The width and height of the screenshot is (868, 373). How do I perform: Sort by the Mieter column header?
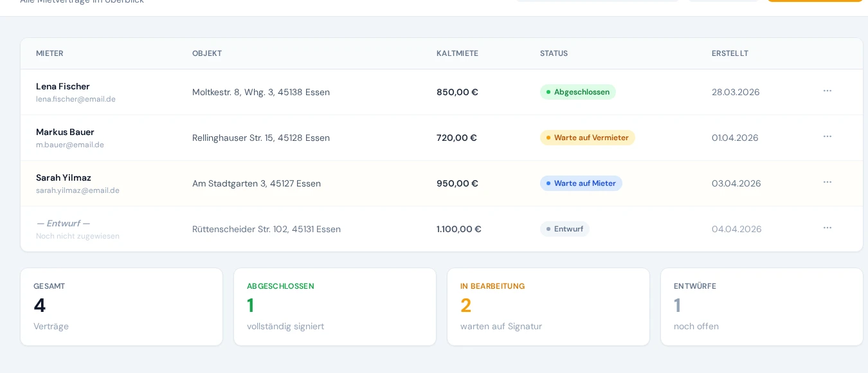pos(50,53)
